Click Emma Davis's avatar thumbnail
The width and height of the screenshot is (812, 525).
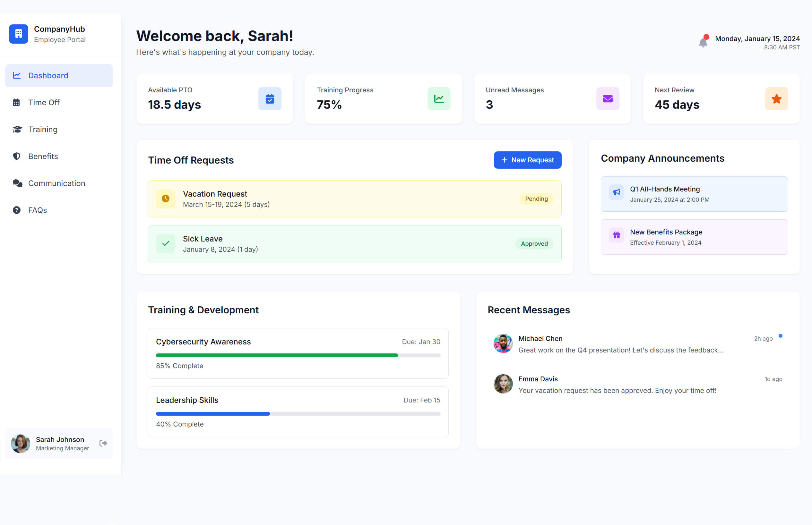[503, 384]
